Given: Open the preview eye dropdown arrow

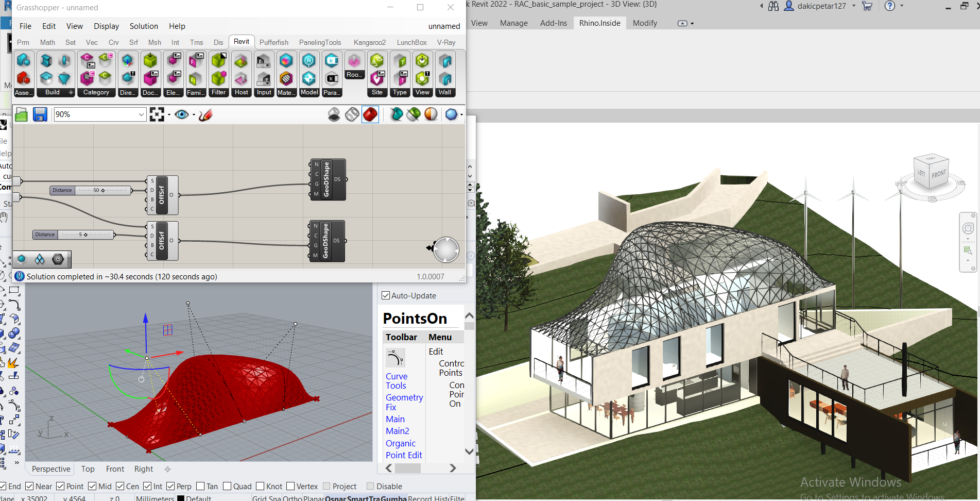Looking at the screenshot, I should tap(194, 114).
